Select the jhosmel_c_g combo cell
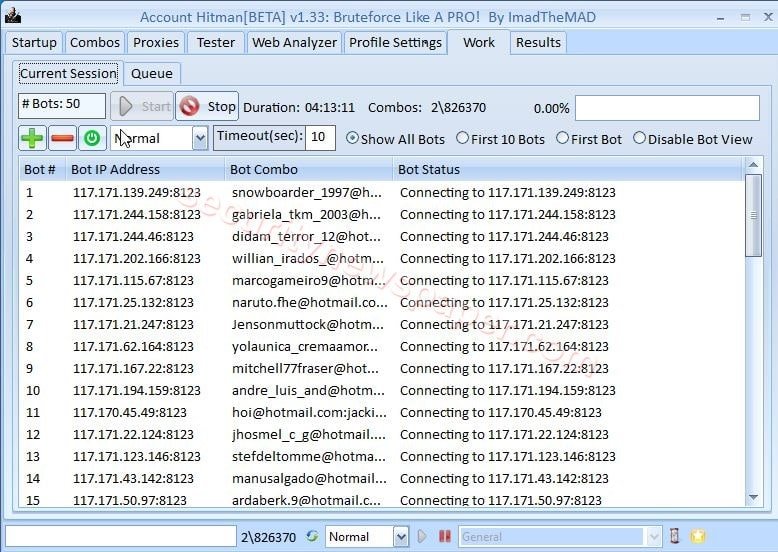Screen dimensions: 778x552 pos(309,434)
